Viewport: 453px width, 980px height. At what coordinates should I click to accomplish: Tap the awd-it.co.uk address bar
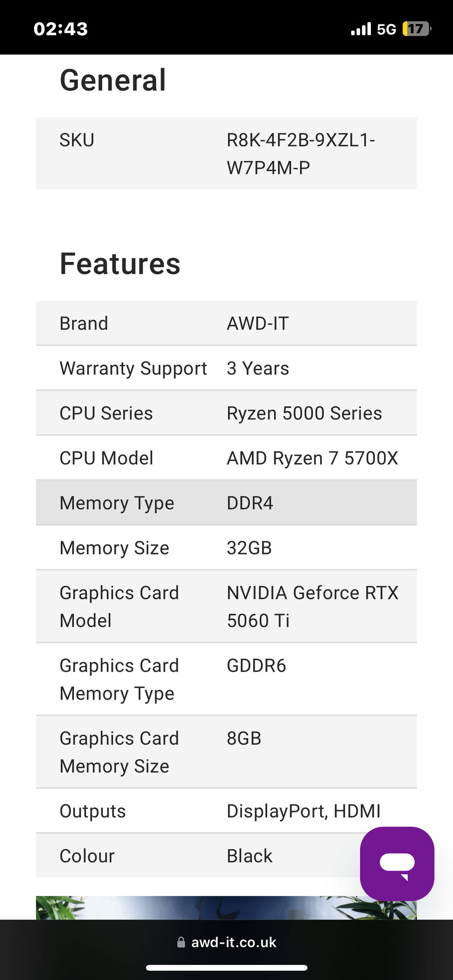pyautogui.click(x=233, y=942)
